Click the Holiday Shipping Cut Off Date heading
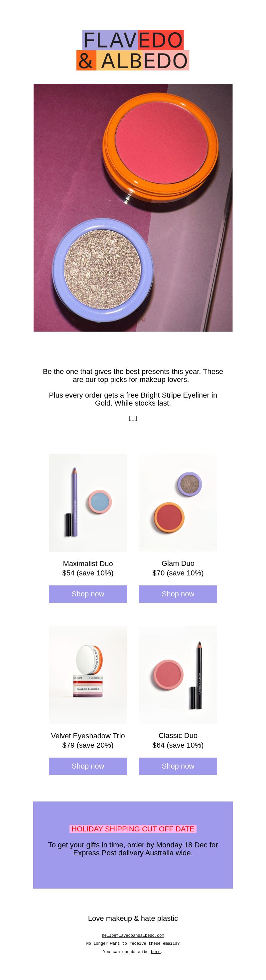This screenshot has height=980, width=266. pyautogui.click(x=133, y=829)
